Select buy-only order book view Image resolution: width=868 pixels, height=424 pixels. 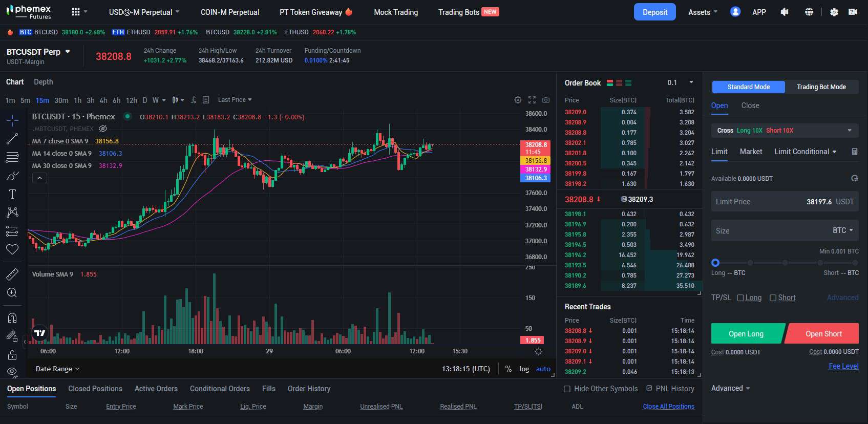[x=628, y=83]
